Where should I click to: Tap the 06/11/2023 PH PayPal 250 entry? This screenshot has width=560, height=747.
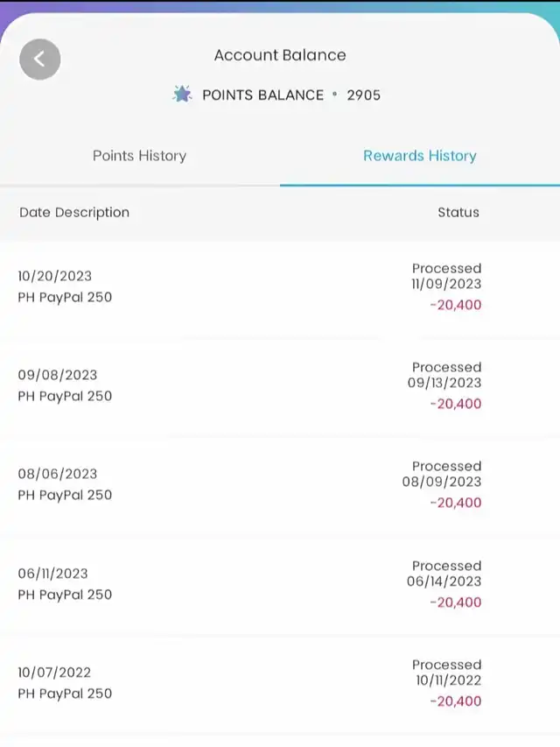pyautogui.click(x=65, y=584)
